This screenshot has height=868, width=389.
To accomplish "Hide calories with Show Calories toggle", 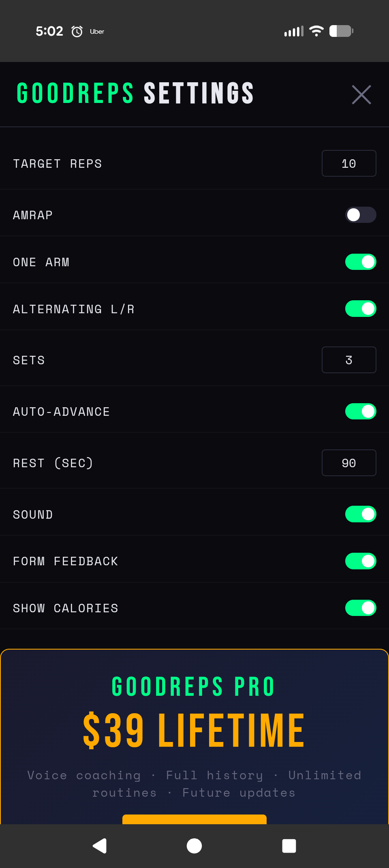I will pos(361,608).
